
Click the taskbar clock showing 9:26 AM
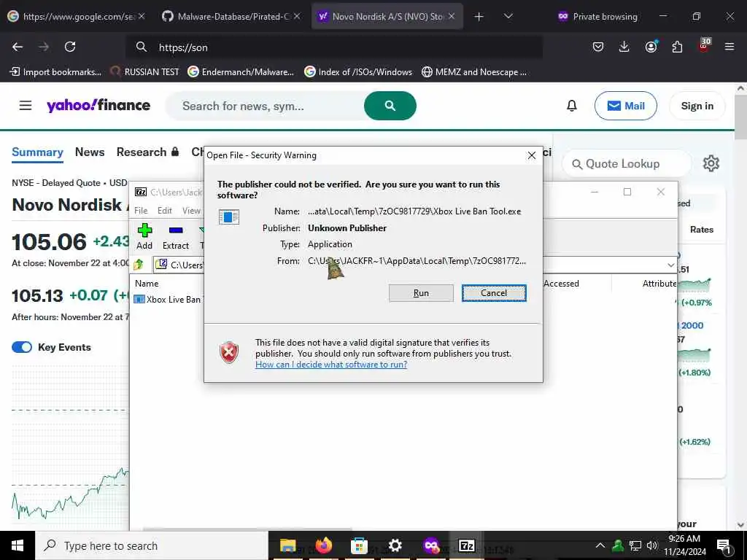(x=684, y=545)
